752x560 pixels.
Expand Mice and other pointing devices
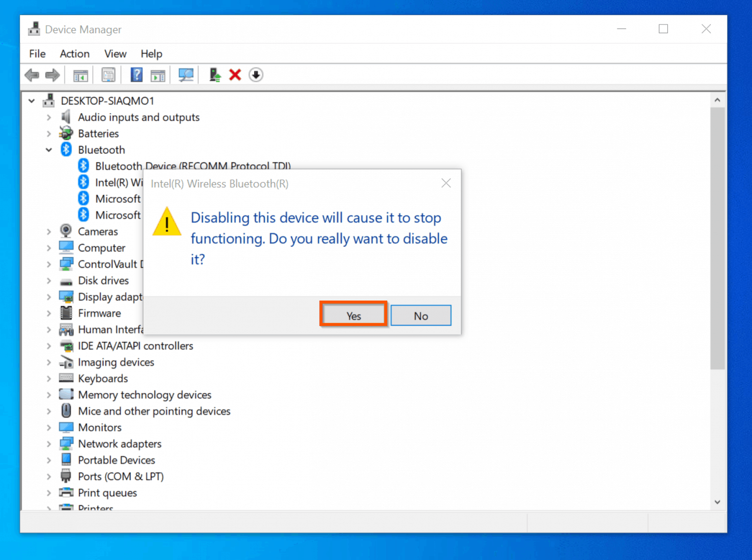click(49, 411)
